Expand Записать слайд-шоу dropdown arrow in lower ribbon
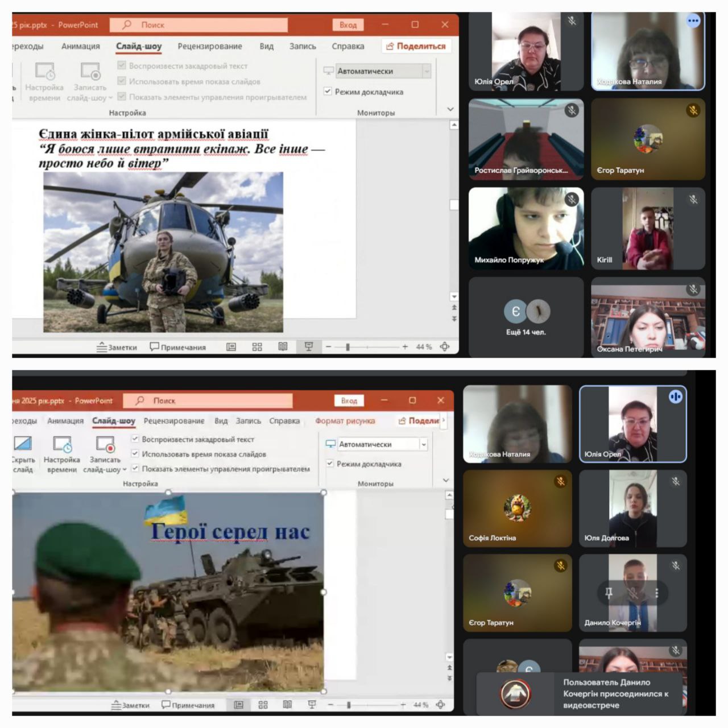The image size is (728, 728). pos(125,470)
